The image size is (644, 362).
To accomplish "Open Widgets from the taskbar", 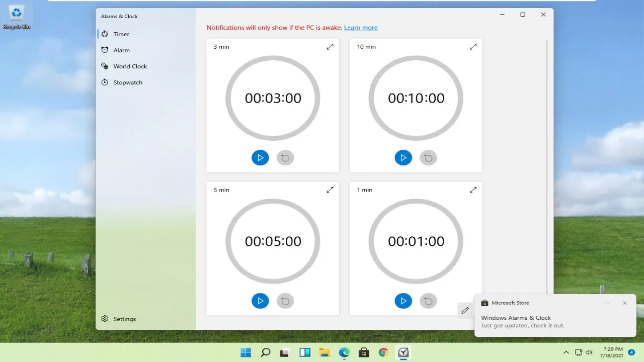I will (x=305, y=352).
